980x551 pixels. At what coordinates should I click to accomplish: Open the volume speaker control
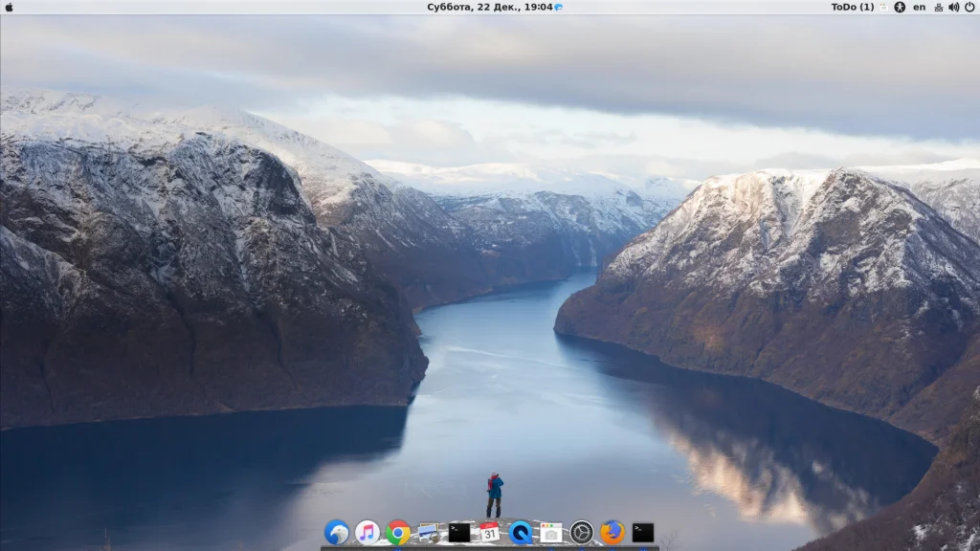pos(953,7)
